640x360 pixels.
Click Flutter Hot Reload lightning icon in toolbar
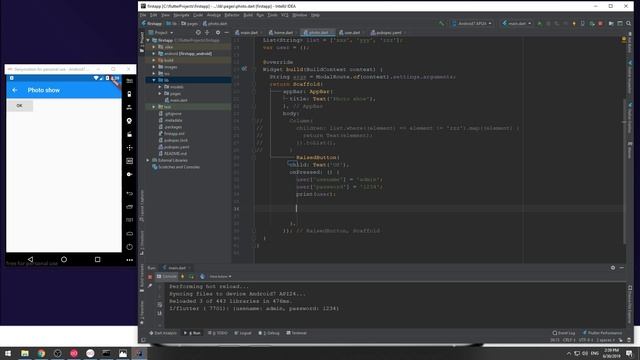pos(574,24)
